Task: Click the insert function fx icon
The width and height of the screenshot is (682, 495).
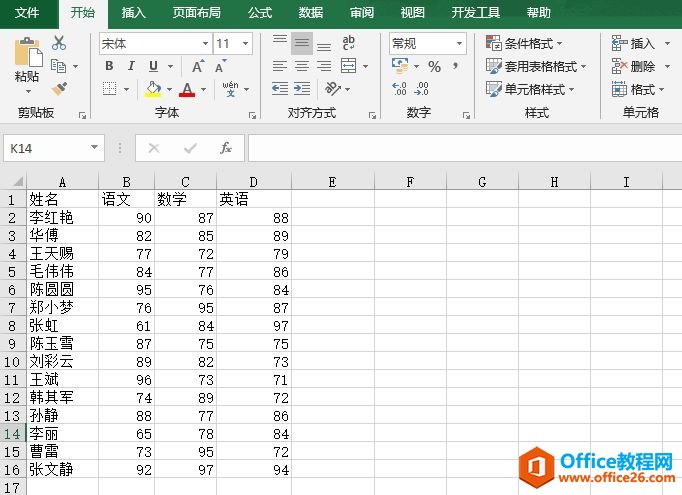Action: click(x=226, y=148)
